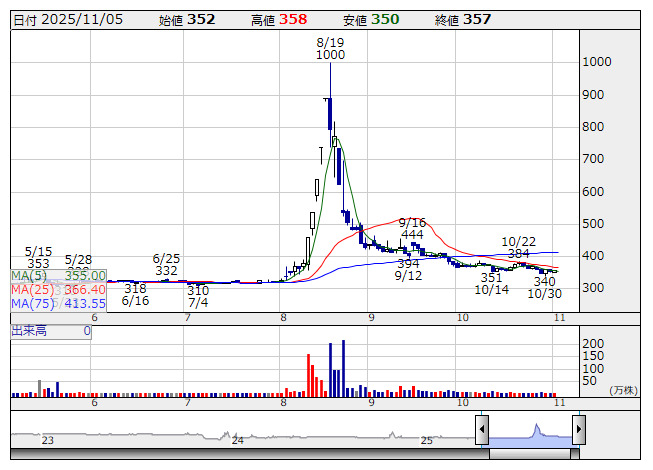This screenshot has height=470, width=653.
Task: Click the horizontal scrollbar thumb below the navigator
Action: click(530, 454)
